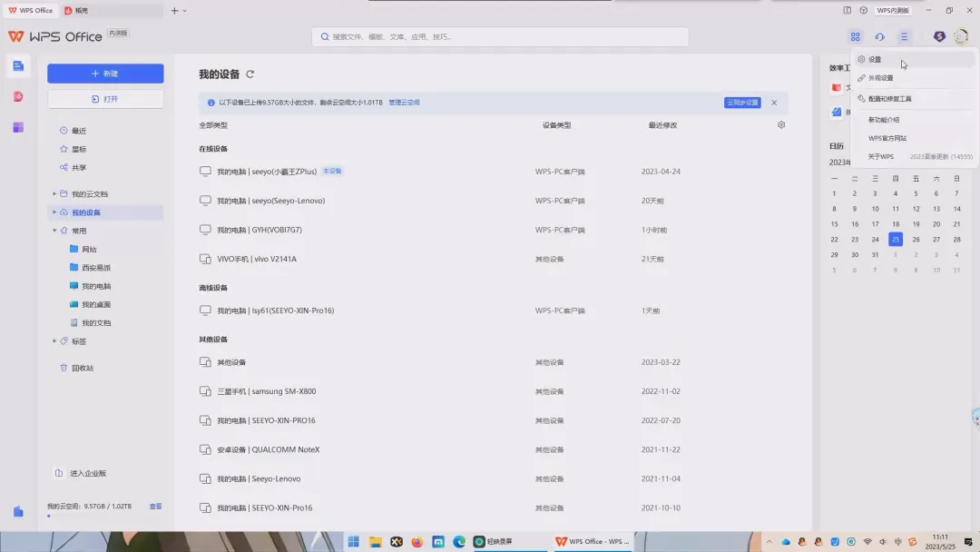
Task: Click the sidebar layout icon in title bar
Action: click(847, 10)
